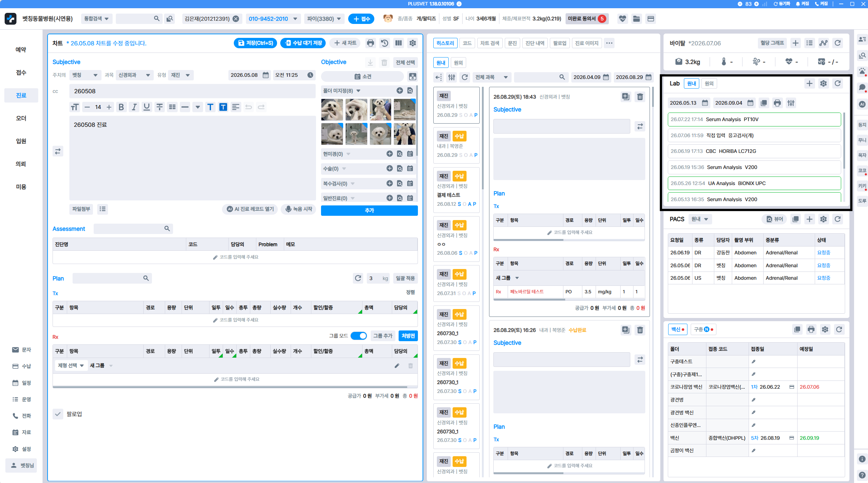This screenshot has height=483, width=868.
Task: Click the italic formatting icon
Action: (134, 107)
